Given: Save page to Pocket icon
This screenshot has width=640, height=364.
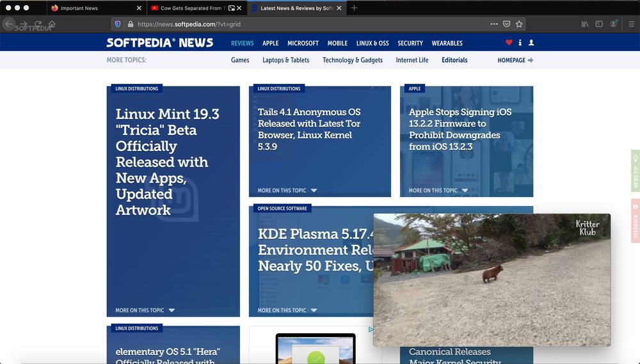Looking at the screenshot, I should [x=506, y=24].
